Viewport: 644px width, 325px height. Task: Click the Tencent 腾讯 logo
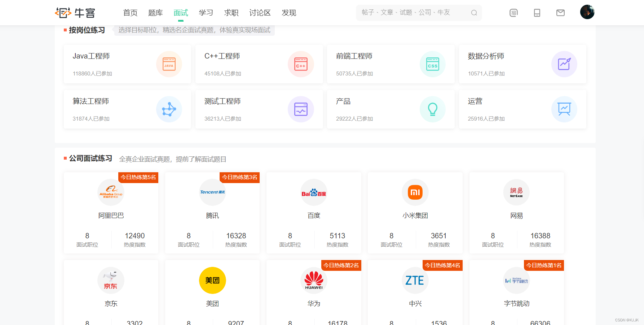212,192
